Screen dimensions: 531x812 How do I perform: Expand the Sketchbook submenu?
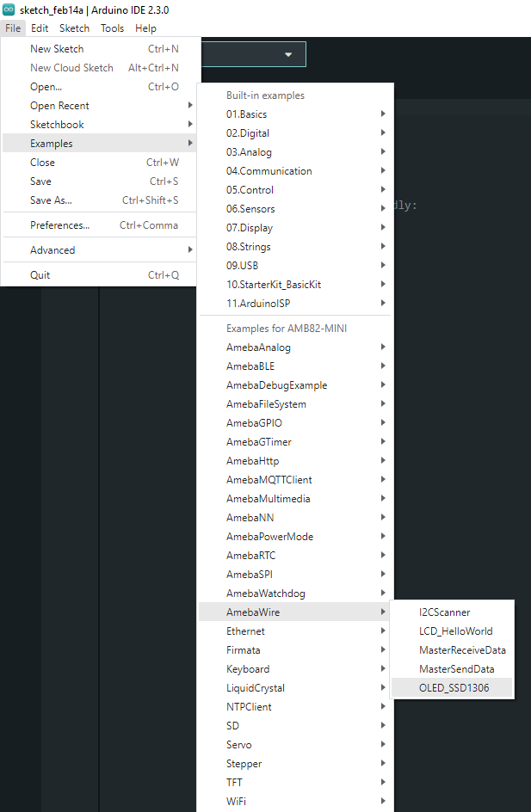click(x=57, y=125)
